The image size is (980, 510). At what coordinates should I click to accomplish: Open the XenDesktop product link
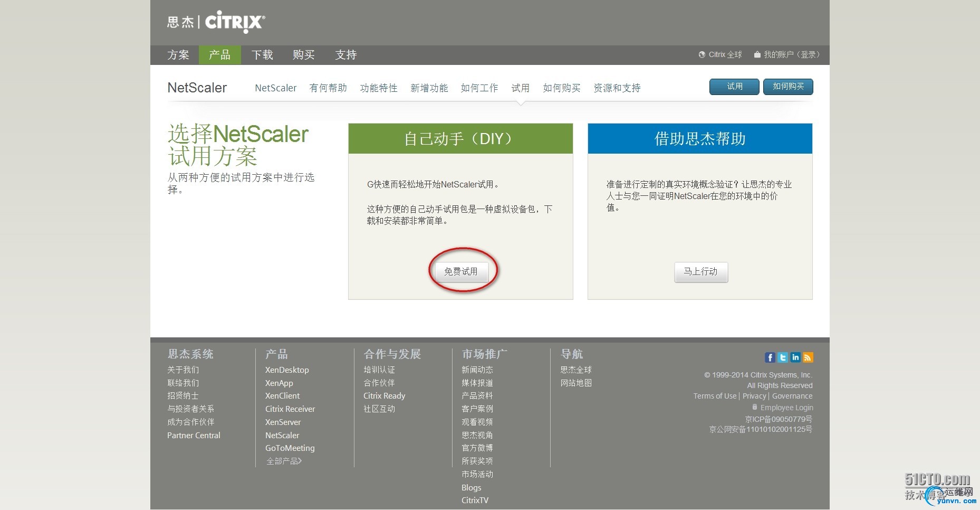[287, 370]
